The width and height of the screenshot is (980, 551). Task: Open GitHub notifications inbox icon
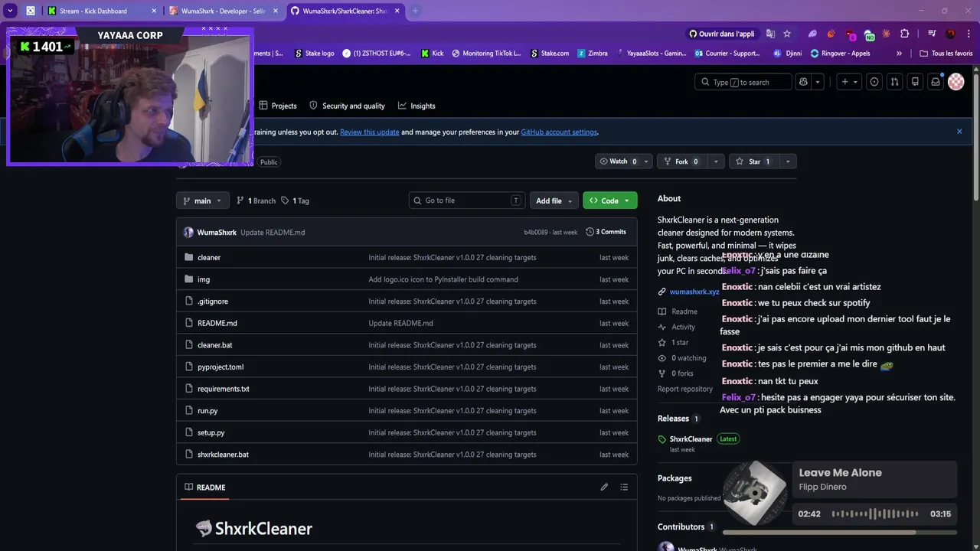pos(936,82)
